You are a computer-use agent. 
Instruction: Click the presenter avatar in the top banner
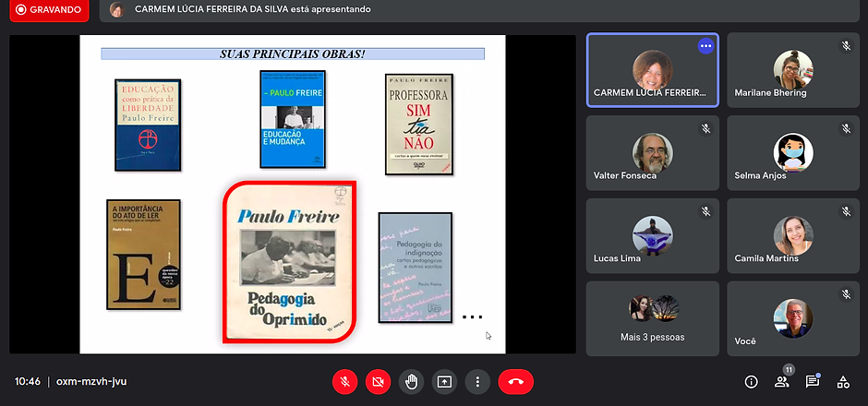pos(116,9)
